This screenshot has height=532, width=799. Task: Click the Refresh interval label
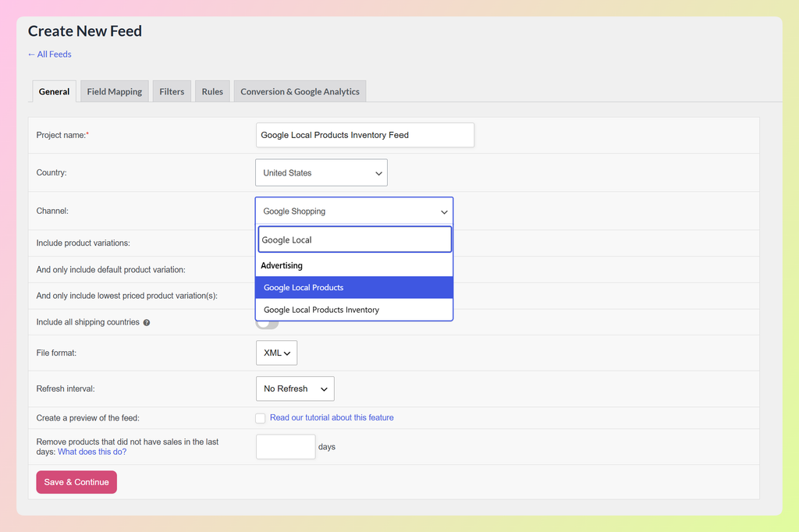(66, 388)
